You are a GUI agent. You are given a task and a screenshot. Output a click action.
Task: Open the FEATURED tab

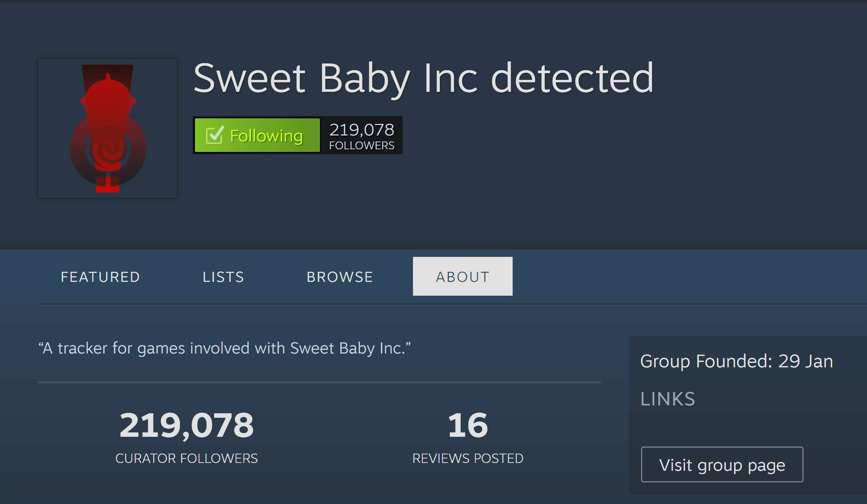pos(100,276)
